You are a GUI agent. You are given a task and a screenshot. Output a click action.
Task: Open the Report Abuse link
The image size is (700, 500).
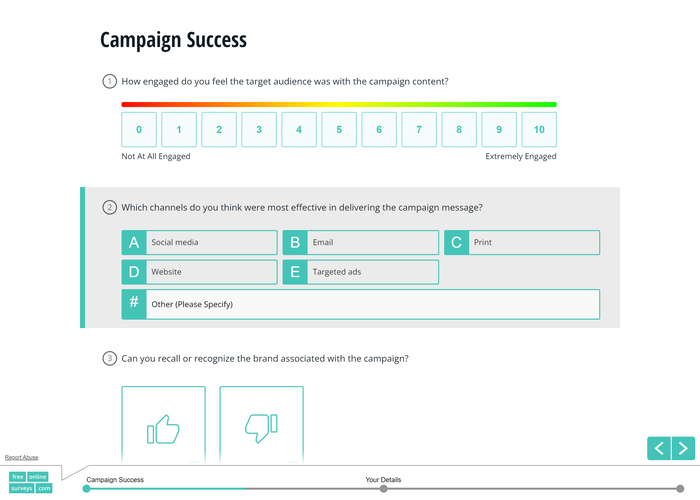21,457
